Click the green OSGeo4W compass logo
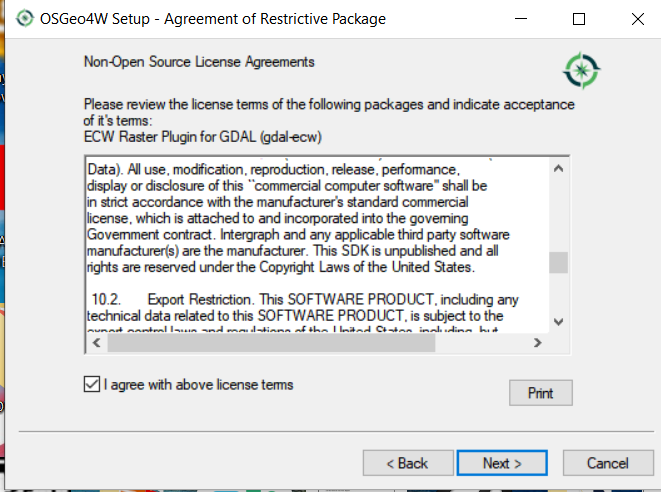The image size is (661, 492). pyautogui.click(x=580, y=68)
